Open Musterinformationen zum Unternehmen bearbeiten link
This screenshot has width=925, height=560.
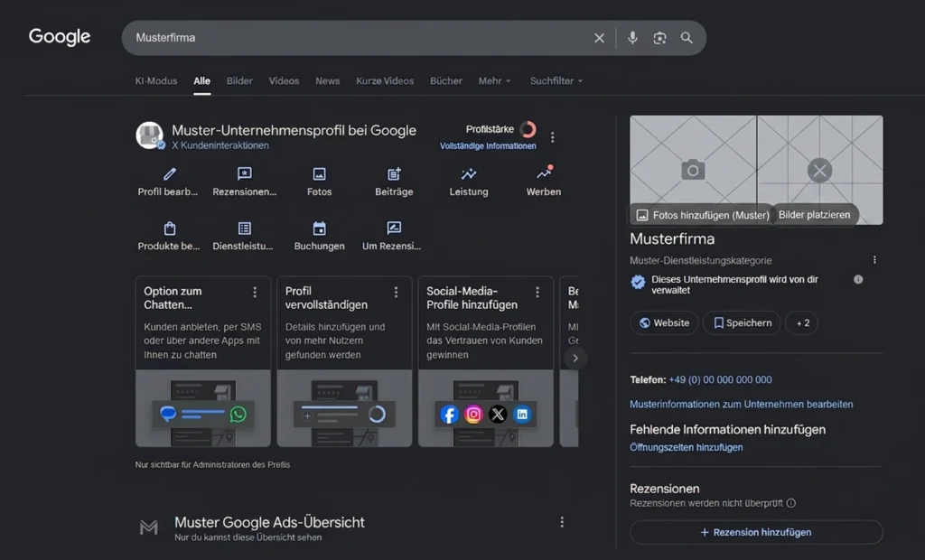coord(741,405)
